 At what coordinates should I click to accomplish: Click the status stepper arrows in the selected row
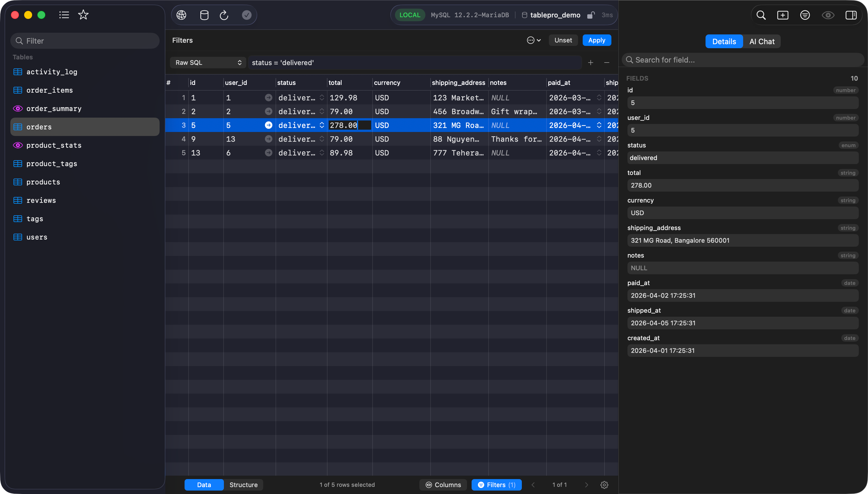point(321,125)
